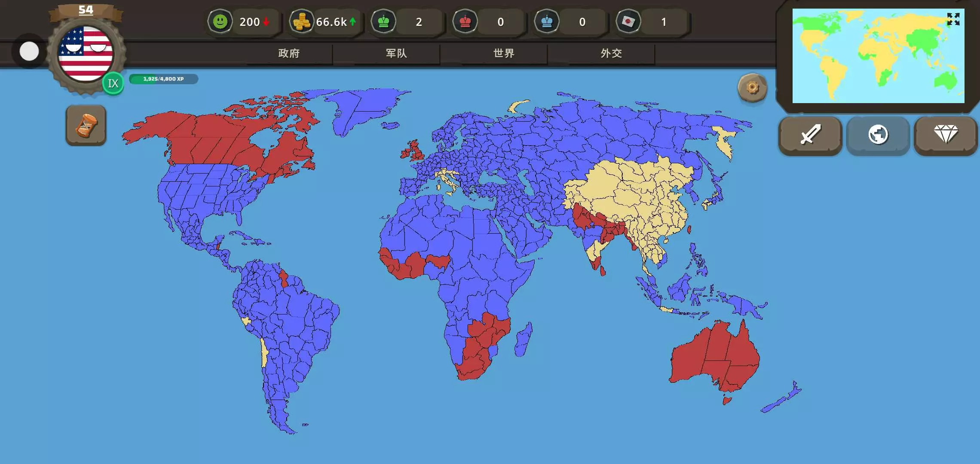Open the 政府 government tab
Screen dimensions: 980x464
[x=289, y=53]
